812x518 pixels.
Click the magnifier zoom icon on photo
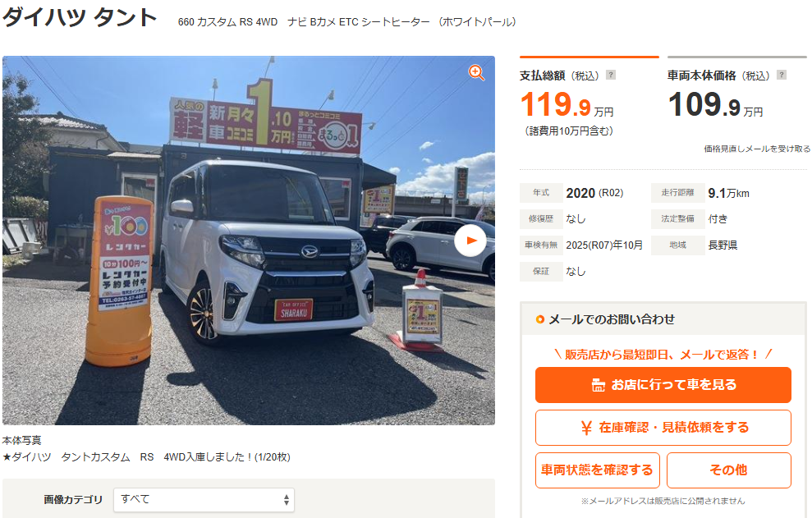[476, 73]
